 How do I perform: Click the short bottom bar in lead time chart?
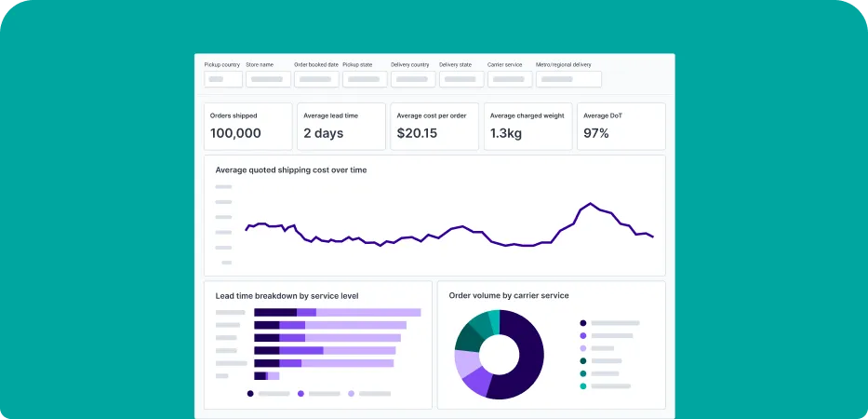coord(266,376)
